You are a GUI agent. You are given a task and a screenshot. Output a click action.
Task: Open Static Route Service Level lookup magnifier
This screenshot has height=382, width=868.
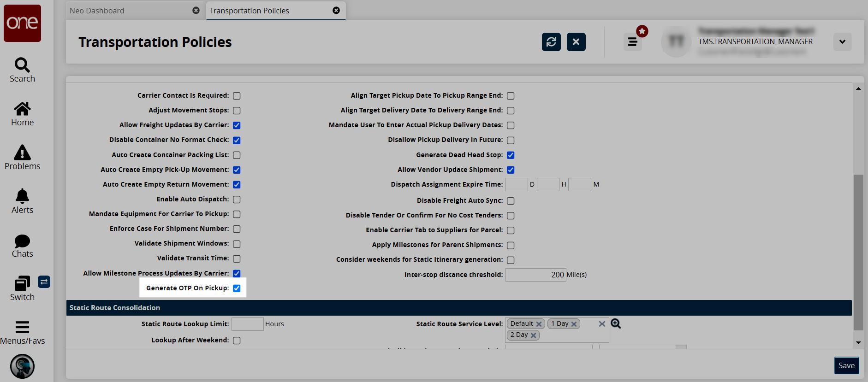(x=616, y=324)
